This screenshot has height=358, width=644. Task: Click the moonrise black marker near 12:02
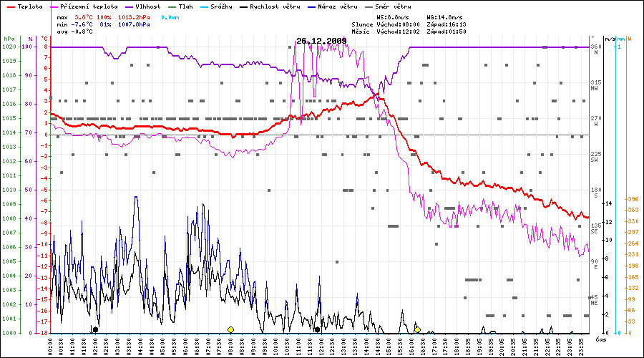[x=317, y=329]
